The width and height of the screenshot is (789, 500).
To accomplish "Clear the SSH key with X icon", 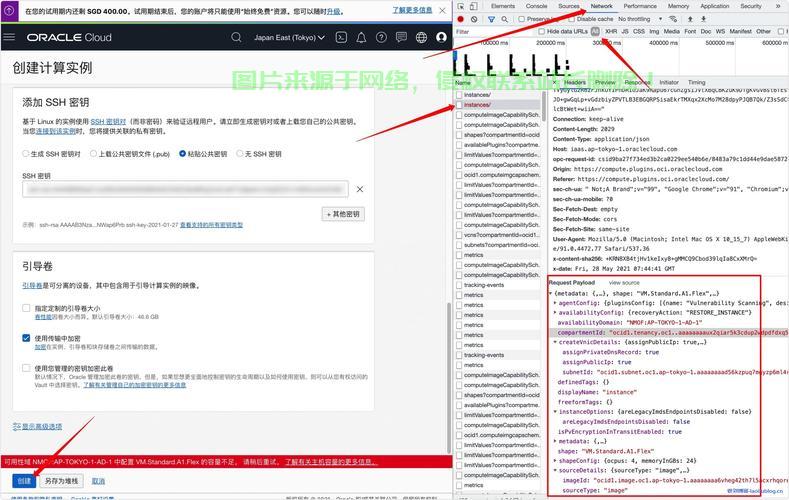I will pos(360,188).
